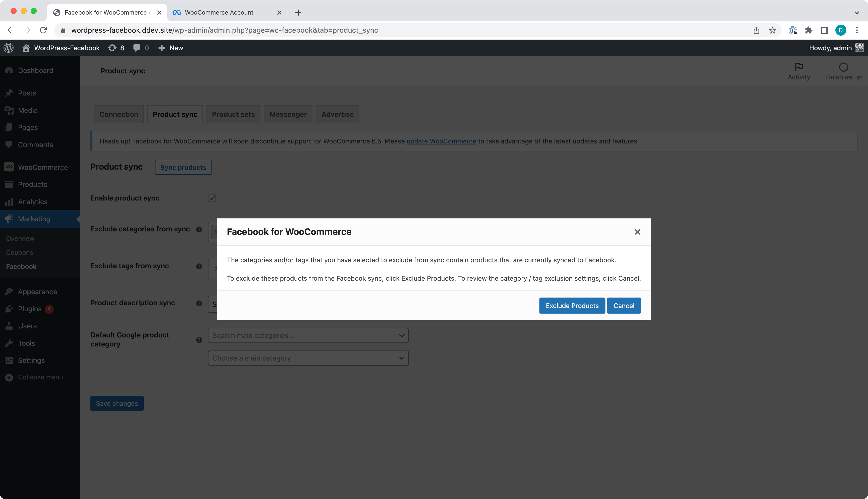The height and width of the screenshot is (499, 868).
Task: Click the Save changes input area
Action: [x=116, y=403]
